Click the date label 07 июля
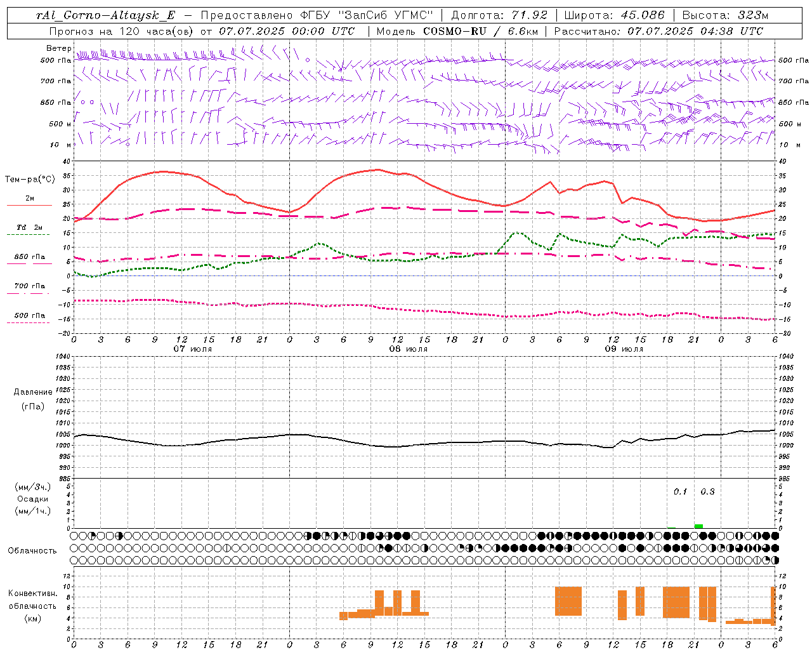 pyautogui.click(x=193, y=349)
